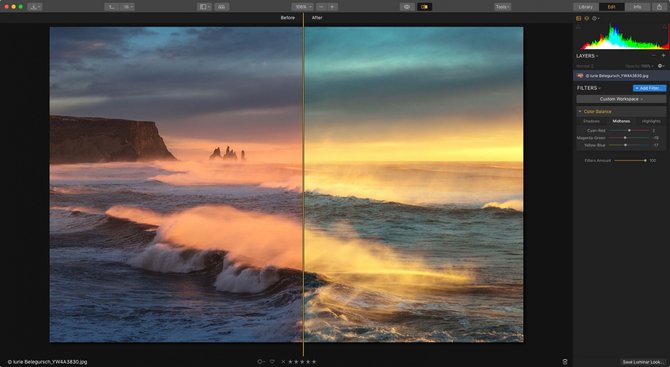Screen dimensions: 670x367
Task: Toggle the histogram highlight clipping triangle
Action: (665, 26)
